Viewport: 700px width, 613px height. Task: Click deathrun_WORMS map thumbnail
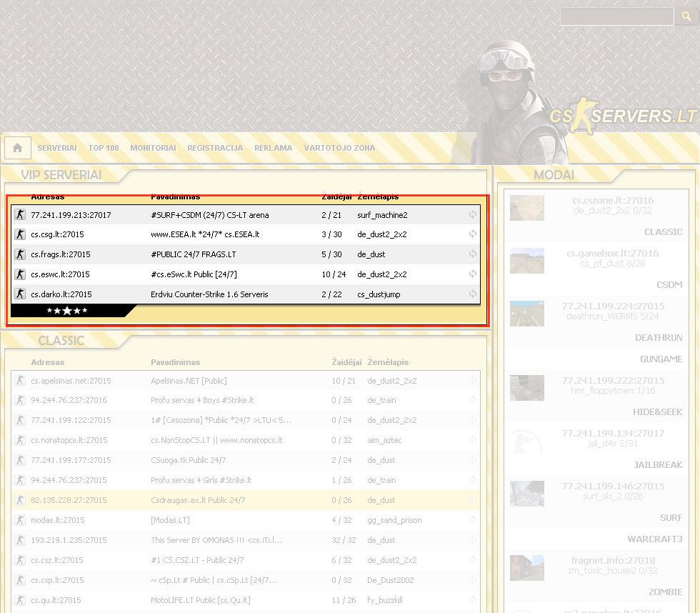point(527,314)
